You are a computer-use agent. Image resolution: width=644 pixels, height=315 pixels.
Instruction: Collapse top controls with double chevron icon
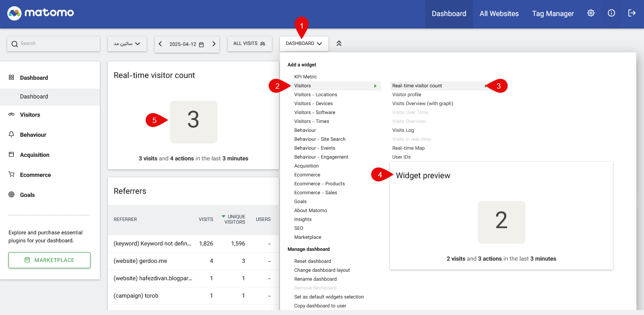click(x=339, y=43)
